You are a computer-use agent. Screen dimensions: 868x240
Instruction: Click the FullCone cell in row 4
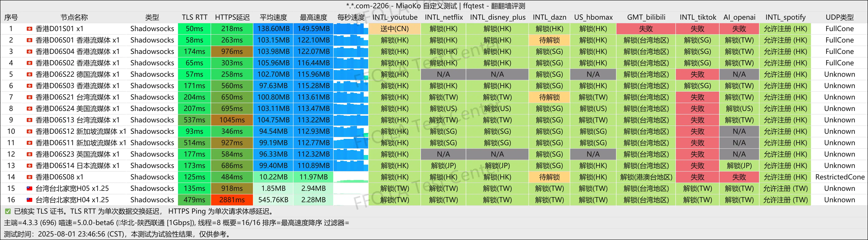(x=840, y=63)
